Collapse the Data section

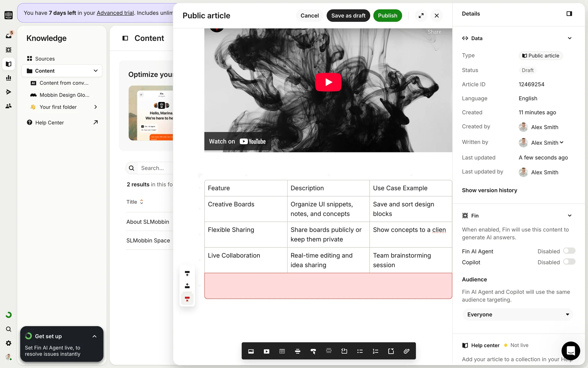click(x=569, y=38)
